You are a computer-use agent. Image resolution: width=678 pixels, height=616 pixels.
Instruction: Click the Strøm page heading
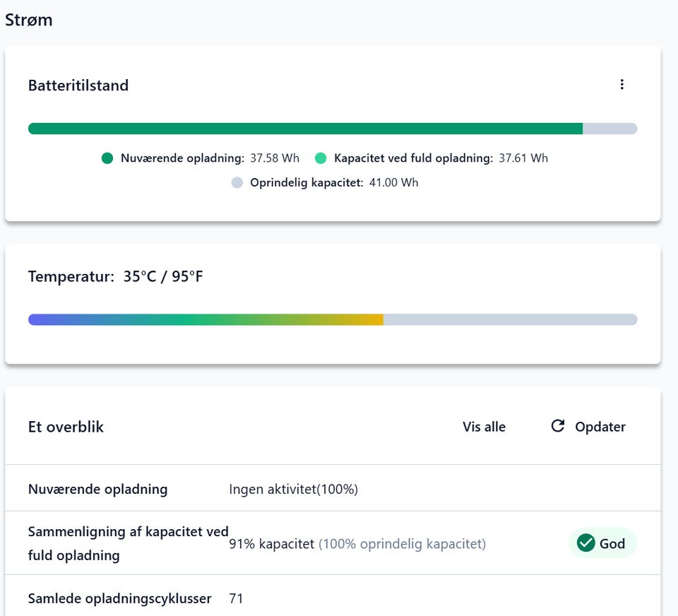tap(29, 20)
